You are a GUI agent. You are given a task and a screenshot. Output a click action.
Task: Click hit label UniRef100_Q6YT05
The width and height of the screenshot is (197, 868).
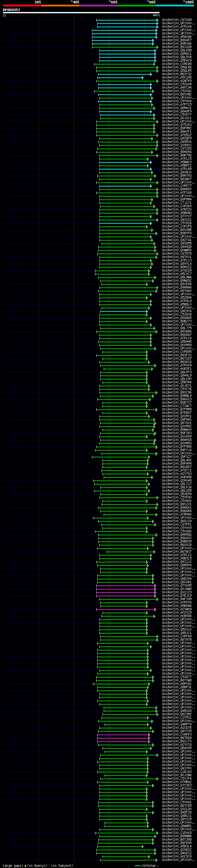(x=176, y=731)
